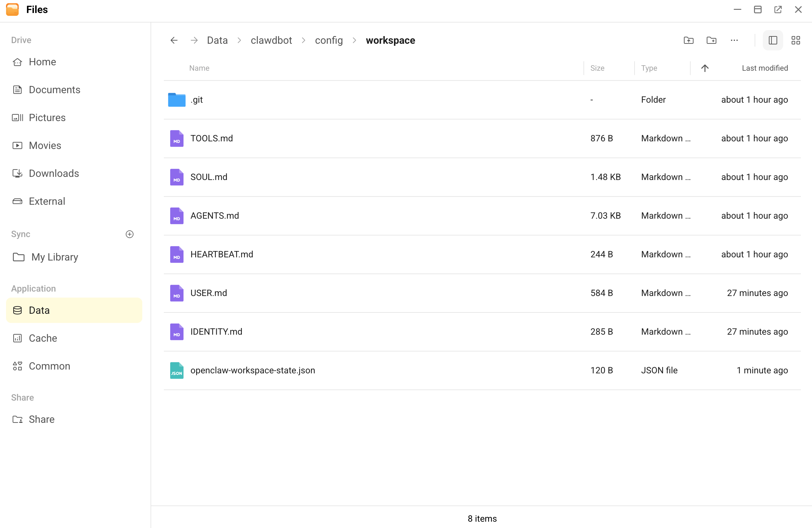Click the SOUL.md file icon
This screenshot has width=812, height=528.
point(177,177)
